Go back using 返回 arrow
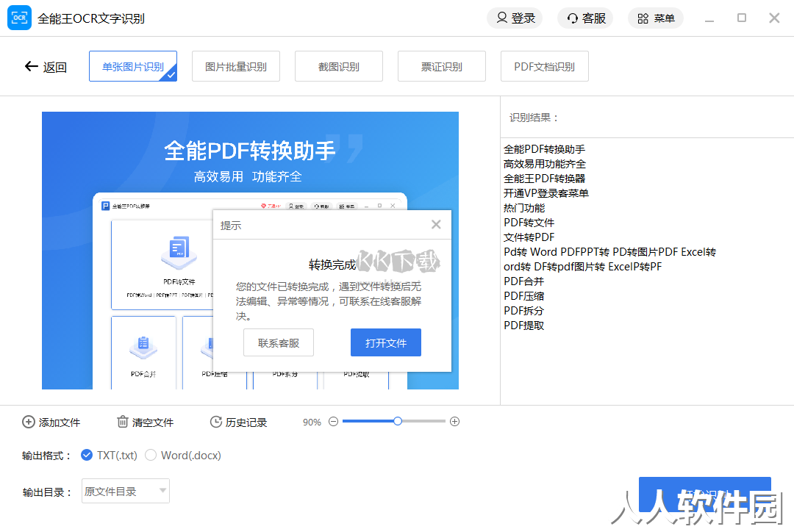The width and height of the screenshot is (794, 532). tap(46, 67)
